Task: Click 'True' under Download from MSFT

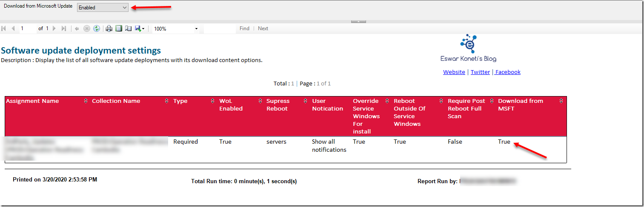Action: 504,142
